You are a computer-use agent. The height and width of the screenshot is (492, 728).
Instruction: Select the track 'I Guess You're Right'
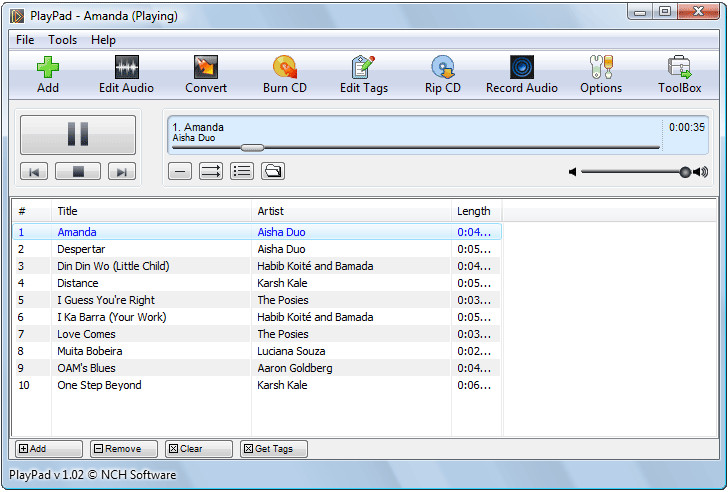(x=257, y=300)
